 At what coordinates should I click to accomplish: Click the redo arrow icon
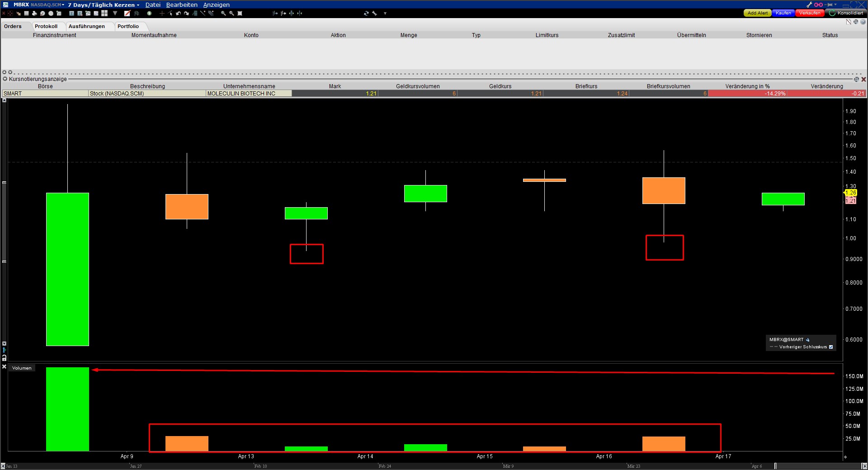(x=186, y=14)
